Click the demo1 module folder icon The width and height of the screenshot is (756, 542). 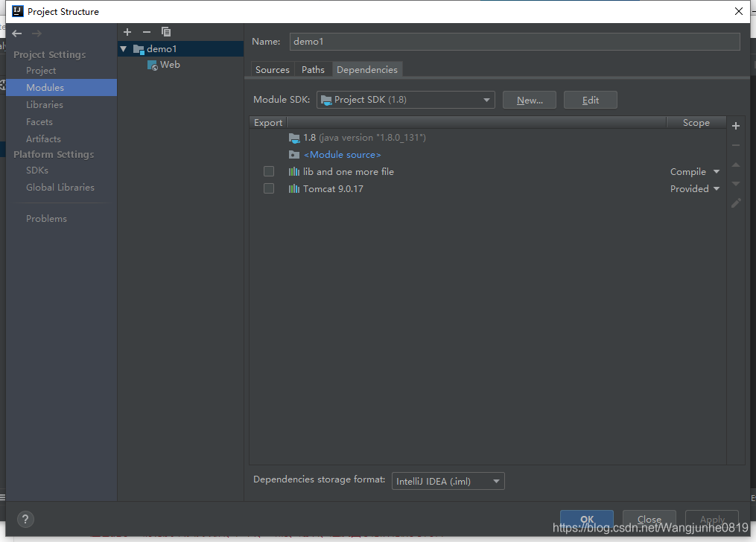139,49
